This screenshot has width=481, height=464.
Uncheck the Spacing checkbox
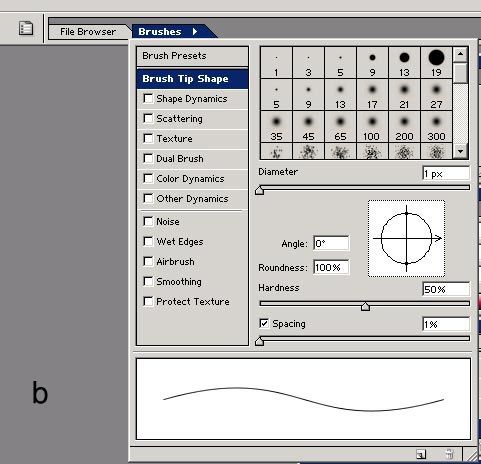(264, 323)
